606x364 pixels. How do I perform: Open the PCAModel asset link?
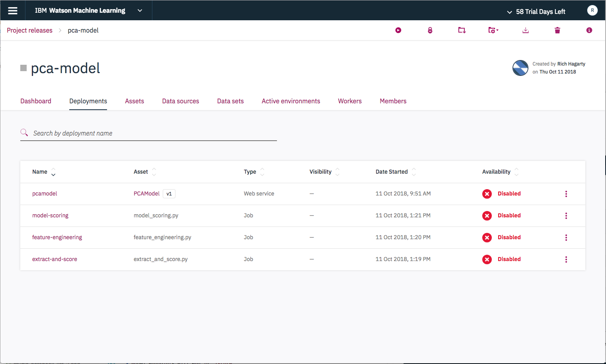point(146,194)
